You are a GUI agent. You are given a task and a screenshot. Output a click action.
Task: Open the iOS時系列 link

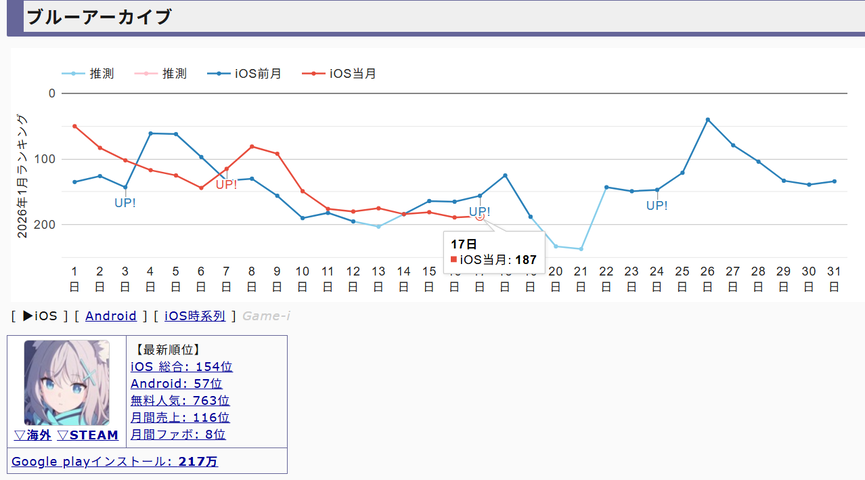195,316
